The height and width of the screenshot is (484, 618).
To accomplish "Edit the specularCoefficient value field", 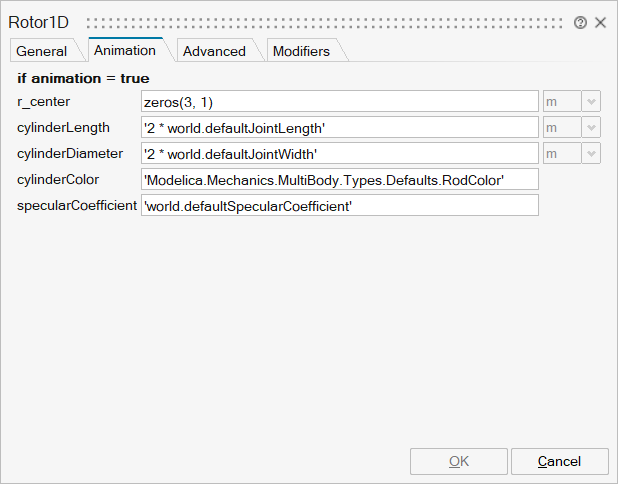I will [340, 205].
